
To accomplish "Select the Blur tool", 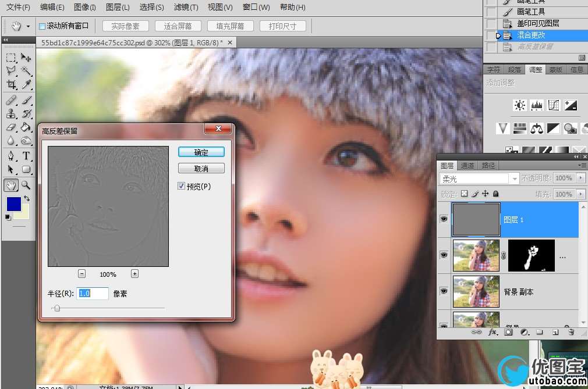I will pyautogui.click(x=11, y=141).
